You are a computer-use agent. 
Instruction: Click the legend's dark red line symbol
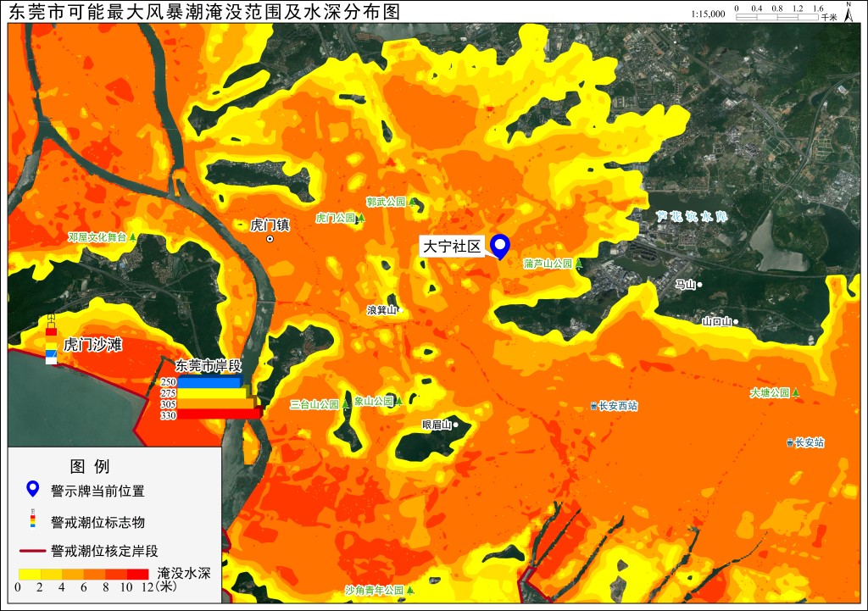32,551
